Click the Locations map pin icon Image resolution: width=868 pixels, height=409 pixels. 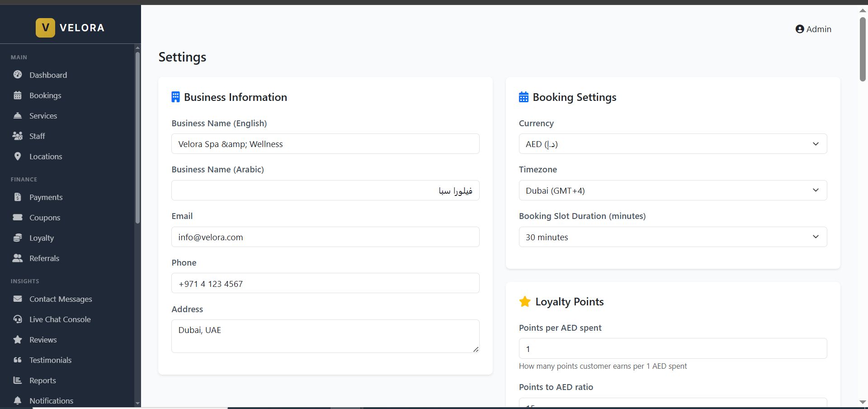18,156
